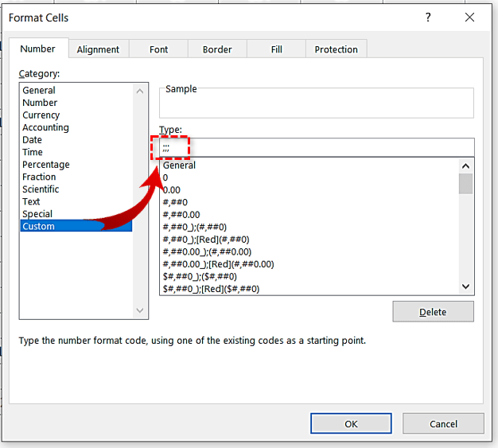Select the Text category
The image size is (498, 448).
[32, 202]
